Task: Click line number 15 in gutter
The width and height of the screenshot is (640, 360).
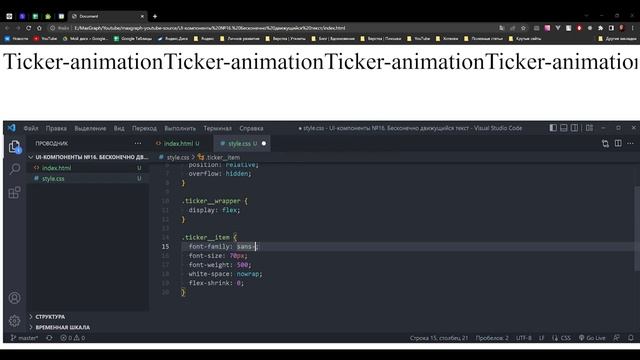Action: (x=165, y=247)
